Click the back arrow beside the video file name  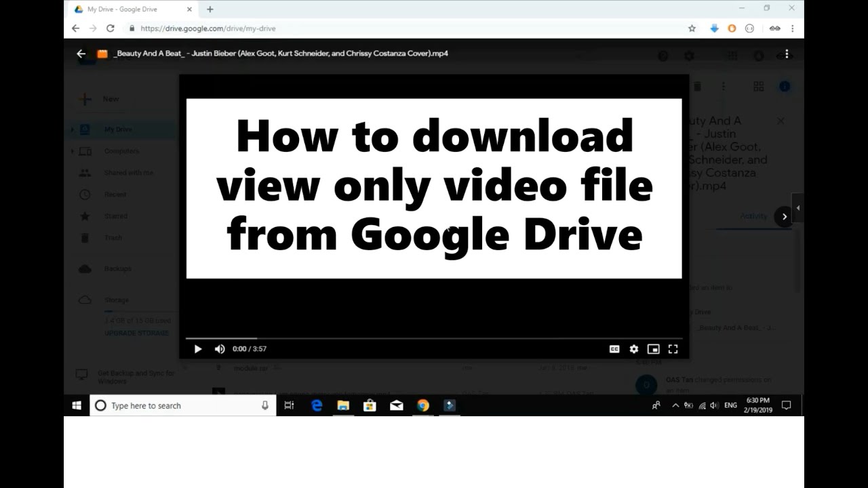click(x=81, y=54)
